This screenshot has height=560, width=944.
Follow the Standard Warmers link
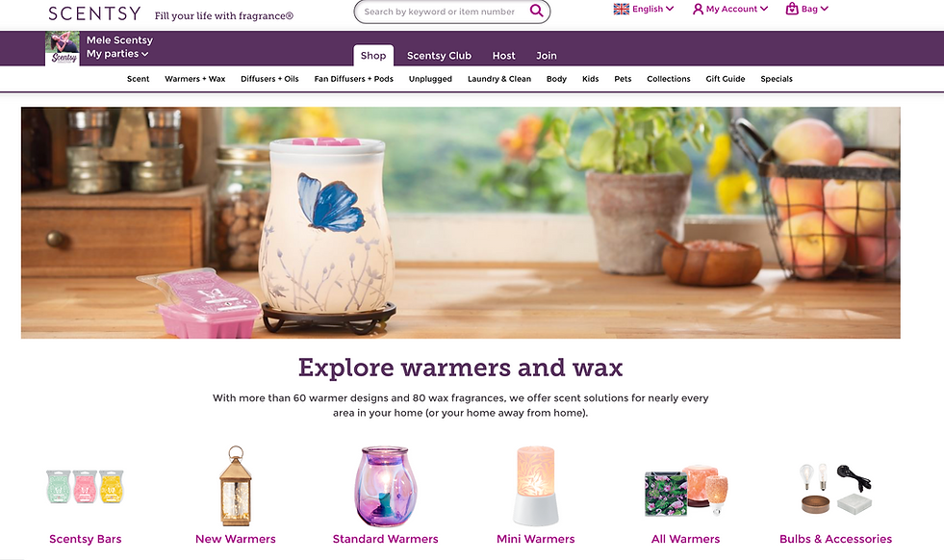pos(385,539)
